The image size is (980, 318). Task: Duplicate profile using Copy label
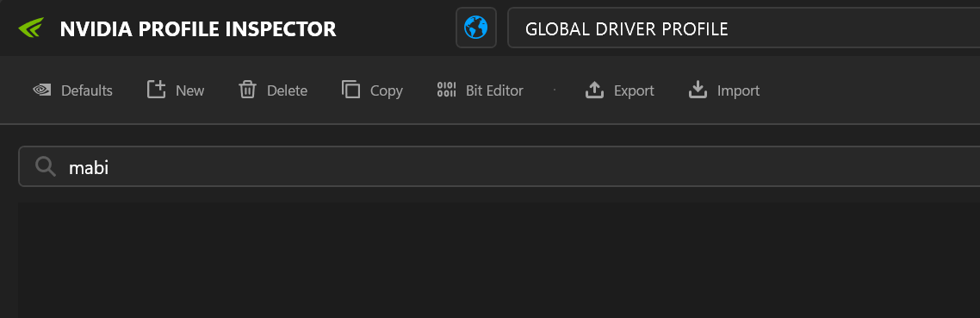point(387,90)
